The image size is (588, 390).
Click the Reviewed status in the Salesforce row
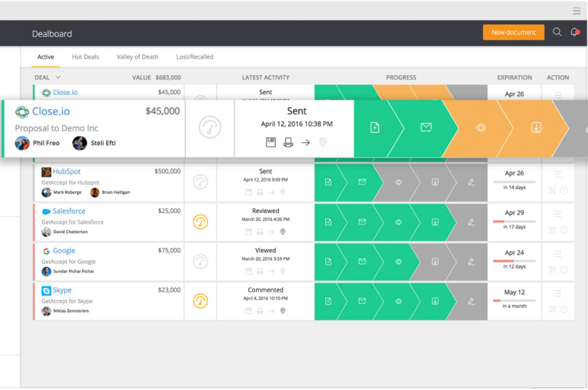265,211
